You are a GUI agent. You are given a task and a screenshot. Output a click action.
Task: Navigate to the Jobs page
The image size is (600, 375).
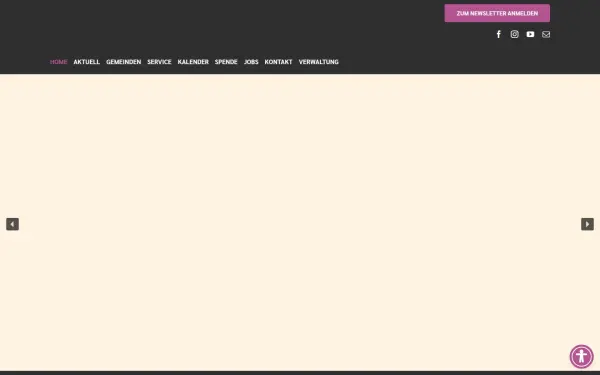click(251, 62)
